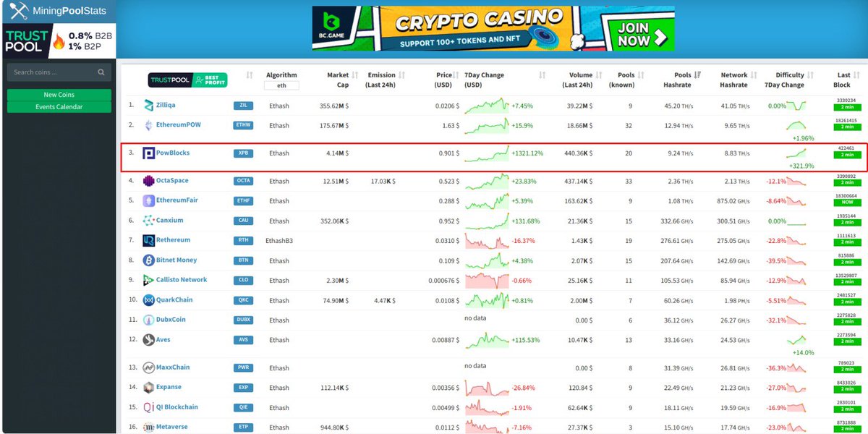Click the MaxxChain coin icon
Screen dimensions: 868x434
pos(149,367)
